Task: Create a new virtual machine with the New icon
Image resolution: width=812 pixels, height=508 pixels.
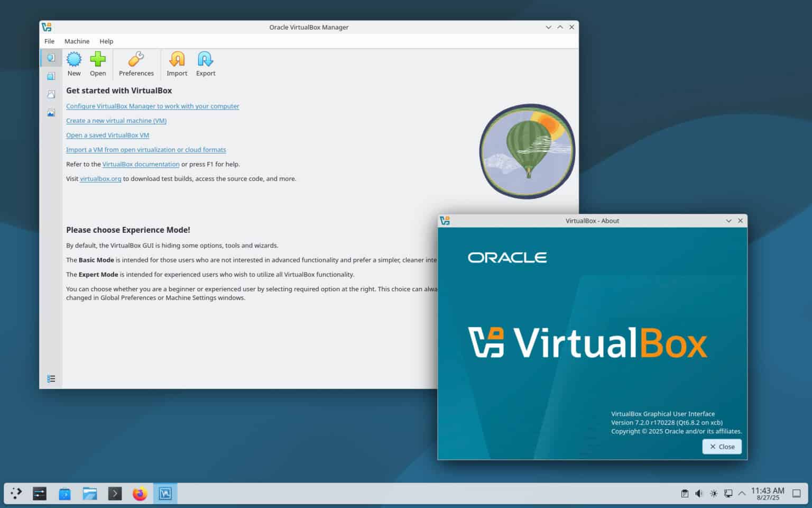Action: point(74,63)
